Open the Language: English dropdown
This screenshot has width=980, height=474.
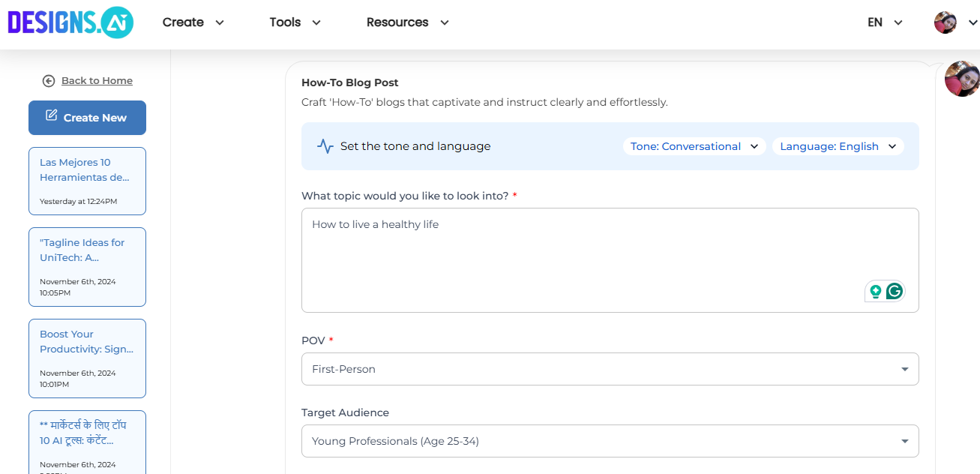(x=838, y=146)
